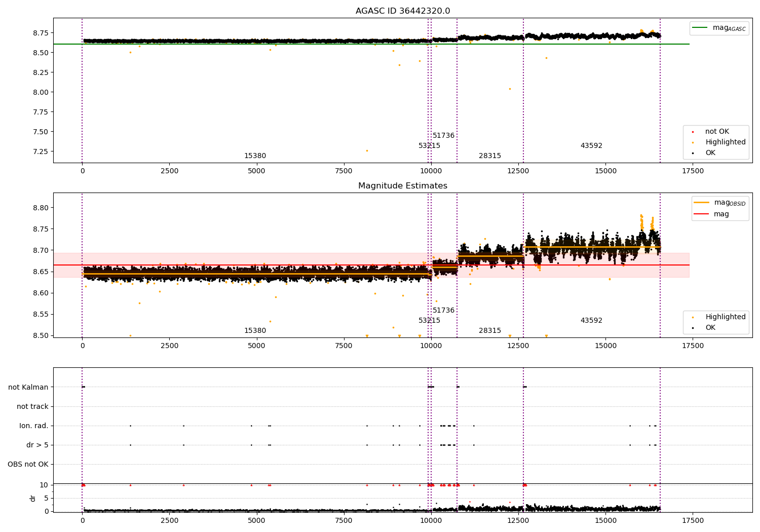760x532 pixels.
Task: Click label 28315 in the Magnitude Estimates plot
Action: pyautogui.click(x=490, y=331)
